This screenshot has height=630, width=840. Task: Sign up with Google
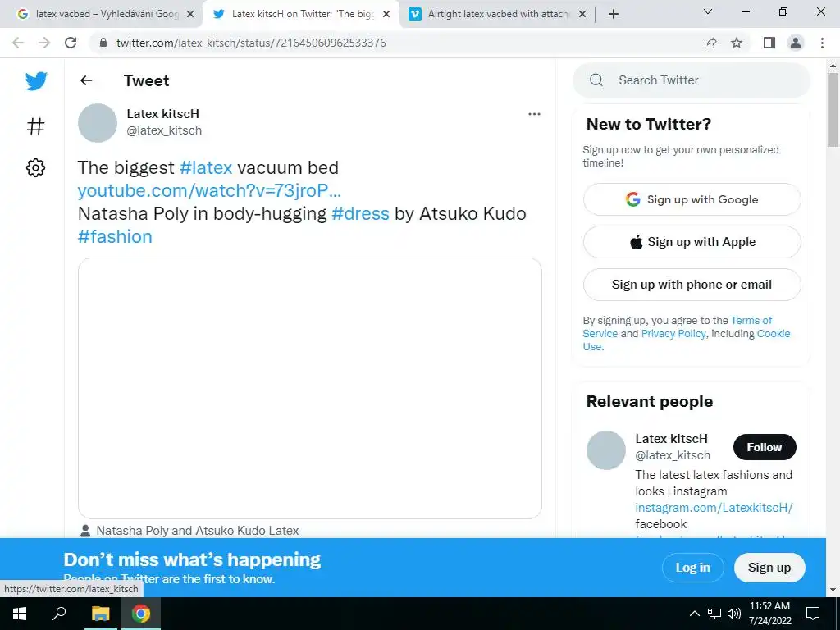tap(692, 200)
